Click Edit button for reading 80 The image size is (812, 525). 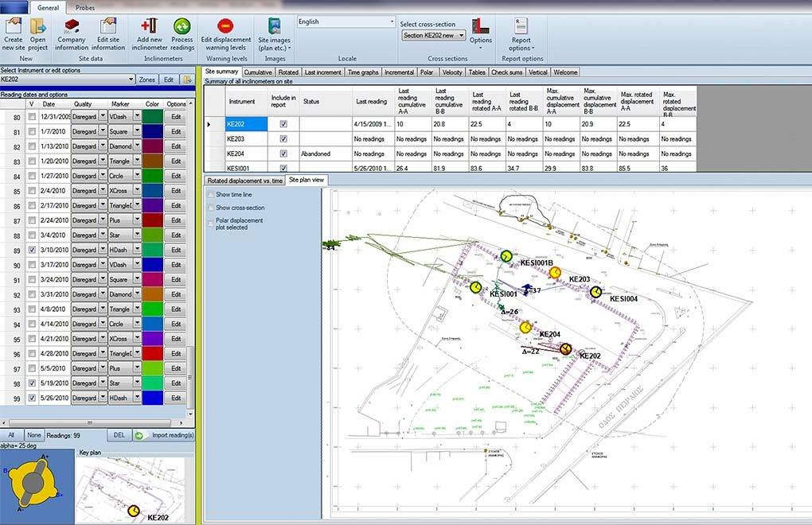[176, 117]
